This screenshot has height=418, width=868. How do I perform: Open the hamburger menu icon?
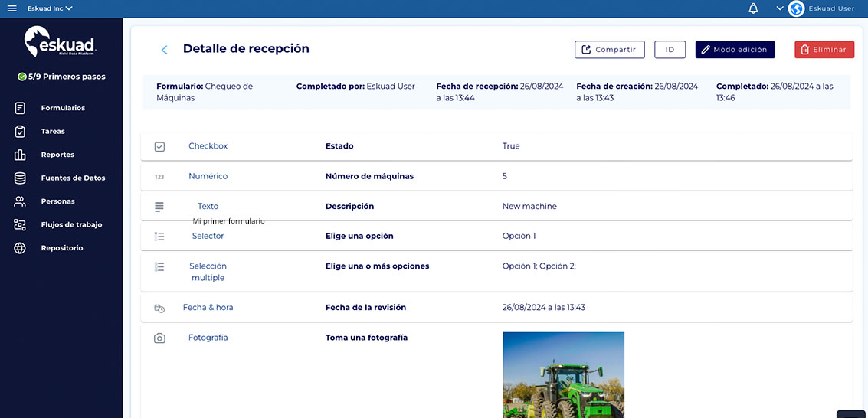(11, 8)
